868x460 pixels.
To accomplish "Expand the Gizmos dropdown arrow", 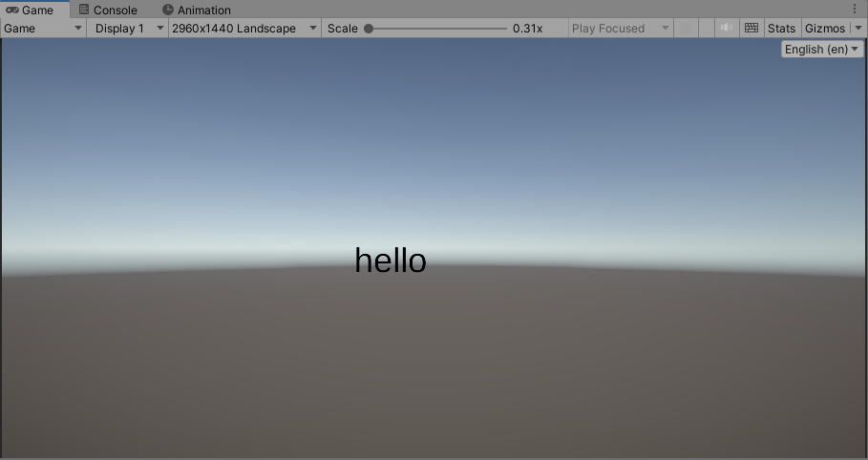I will pos(858,29).
